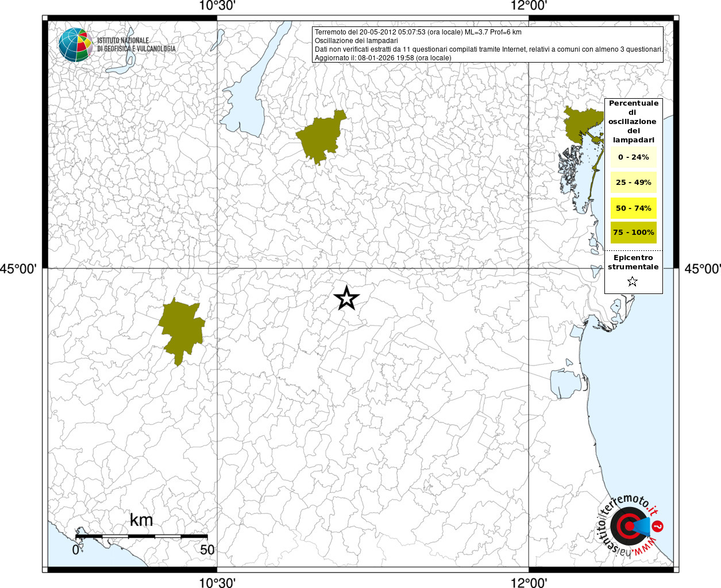Image resolution: width=721 pixels, height=588 pixels.
Task: Click the bottom 10°30' longitude label
Action: [217, 583]
